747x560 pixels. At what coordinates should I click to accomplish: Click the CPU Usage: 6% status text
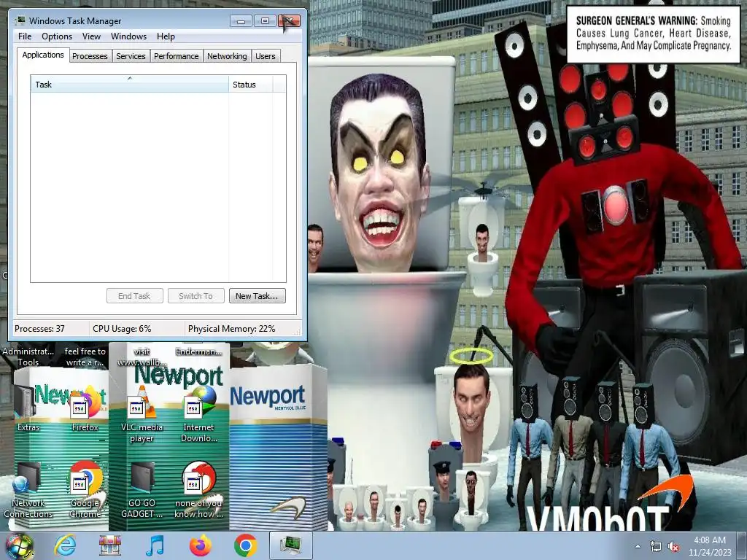click(122, 329)
